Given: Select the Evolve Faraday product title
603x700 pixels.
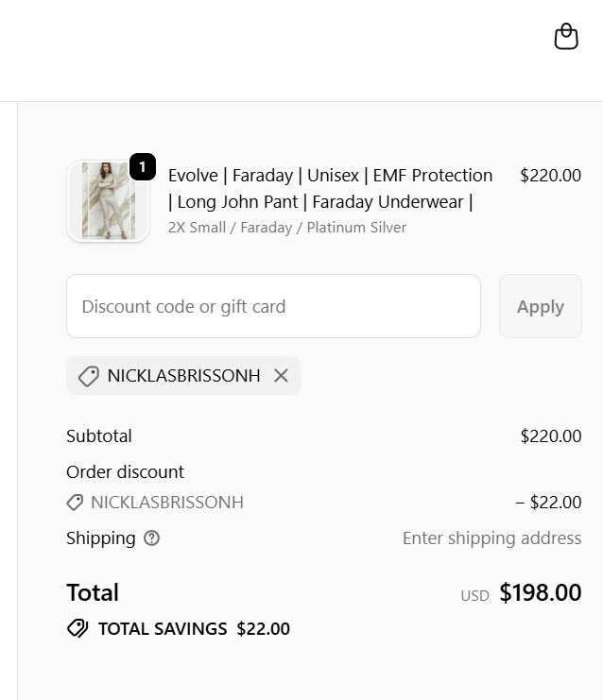Looking at the screenshot, I should tap(330, 188).
